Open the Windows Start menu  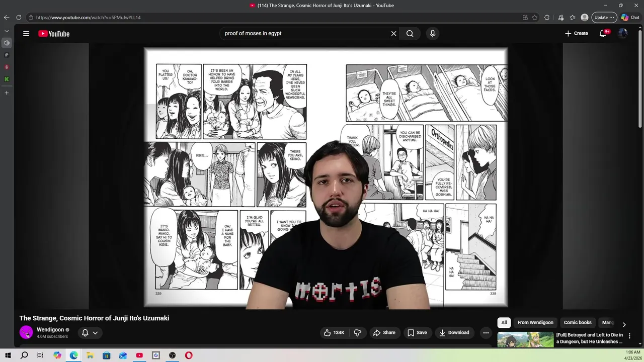tap(8, 355)
